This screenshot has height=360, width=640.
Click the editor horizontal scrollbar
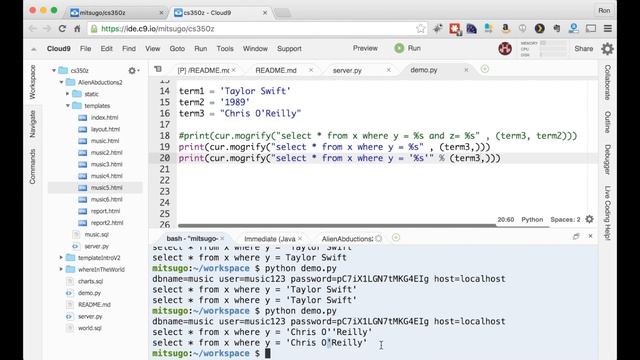coord(337,225)
